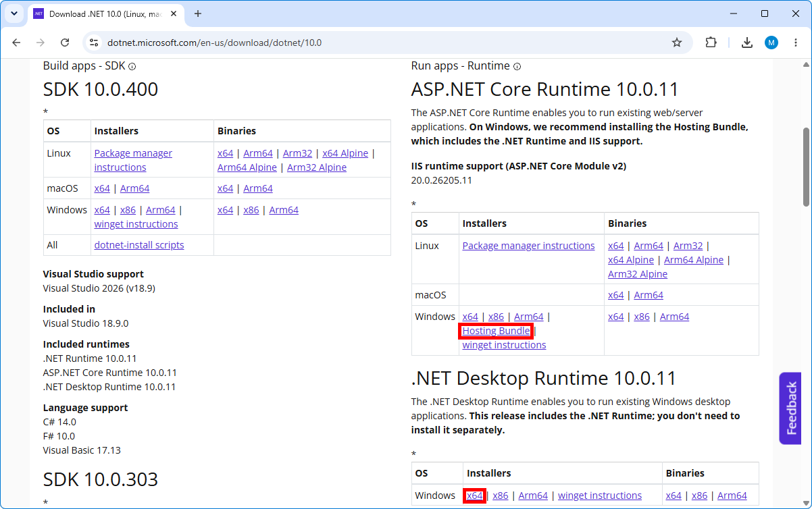Screen dimensions: 812x509
Task: Open ASP.NET Core Linux Package manager instructions
Action: click(x=528, y=246)
